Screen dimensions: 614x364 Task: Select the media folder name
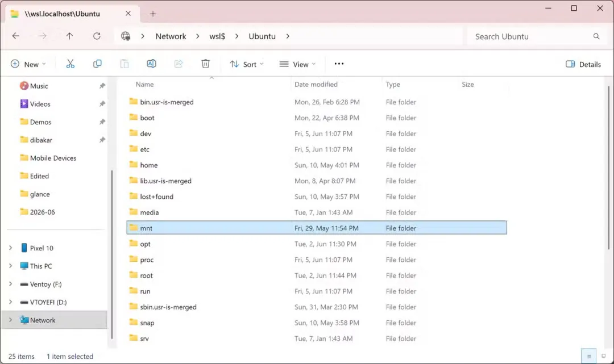pos(150,212)
